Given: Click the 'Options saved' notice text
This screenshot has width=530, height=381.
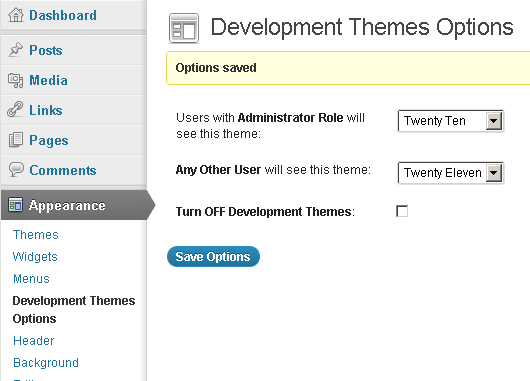Looking at the screenshot, I should [x=216, y=68].
